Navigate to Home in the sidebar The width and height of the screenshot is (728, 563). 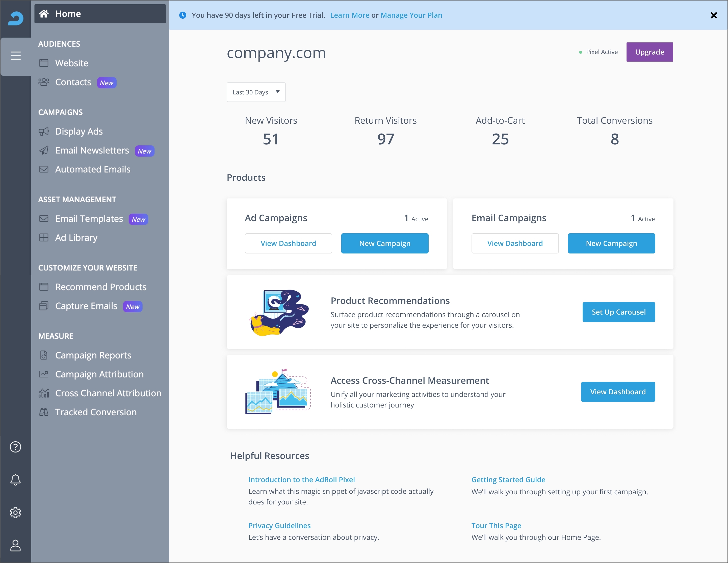point(68,14)
